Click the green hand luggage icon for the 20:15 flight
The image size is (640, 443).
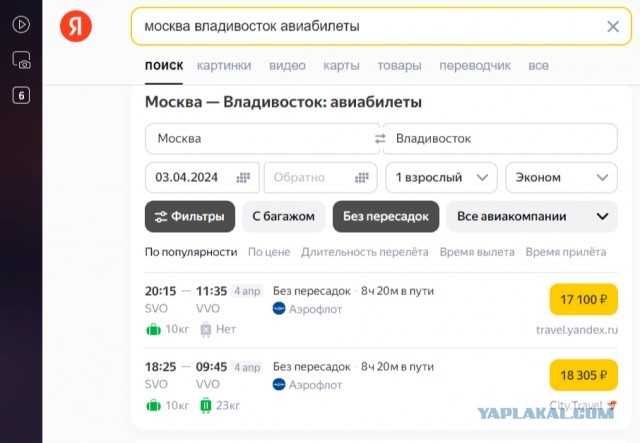click(153, 329)
